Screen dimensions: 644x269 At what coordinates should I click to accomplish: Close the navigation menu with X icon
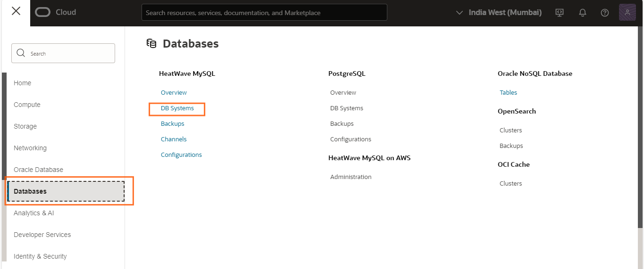pyautogui.click(x=16, y=11)
